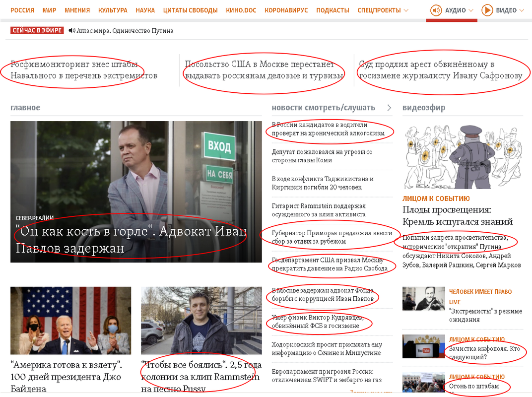The height and width of the screenshot is (397, 532).
Task: Open the НАУКА section
Action: click(x=145, y=10)
